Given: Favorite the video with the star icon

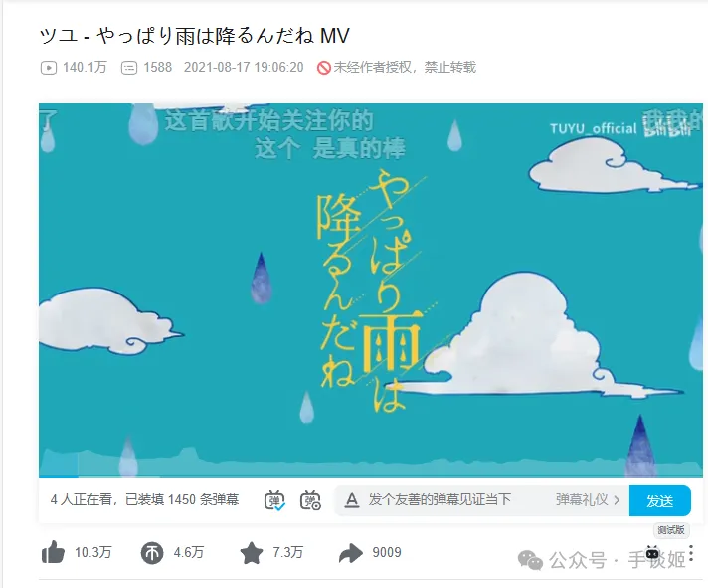Looking at the screenshot, I should (252, 553).
